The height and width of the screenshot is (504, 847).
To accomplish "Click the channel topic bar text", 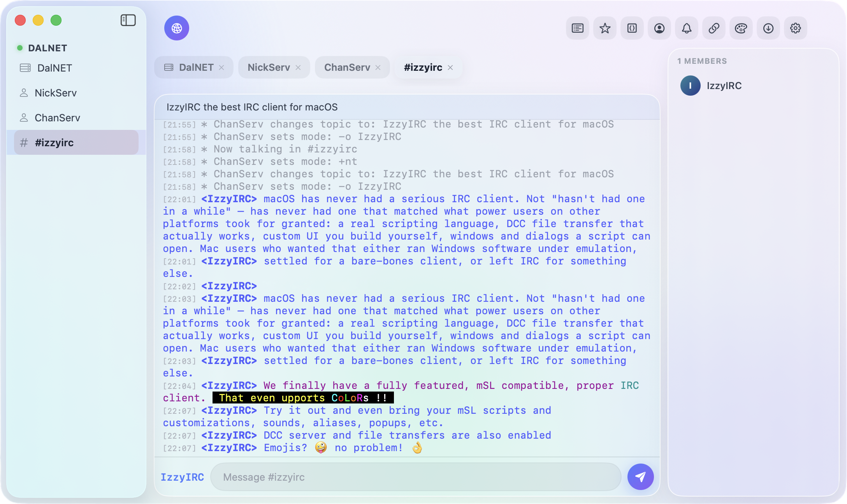I will click(x=252, y=107).
